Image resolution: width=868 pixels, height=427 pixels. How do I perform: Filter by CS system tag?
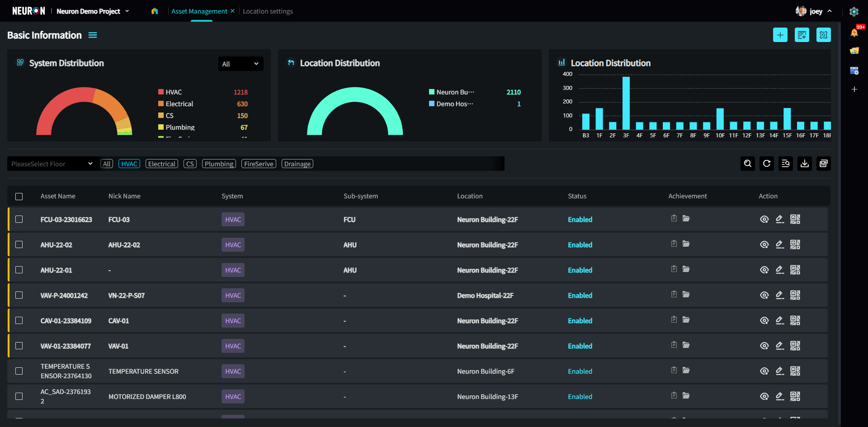[x=190, y=164]
